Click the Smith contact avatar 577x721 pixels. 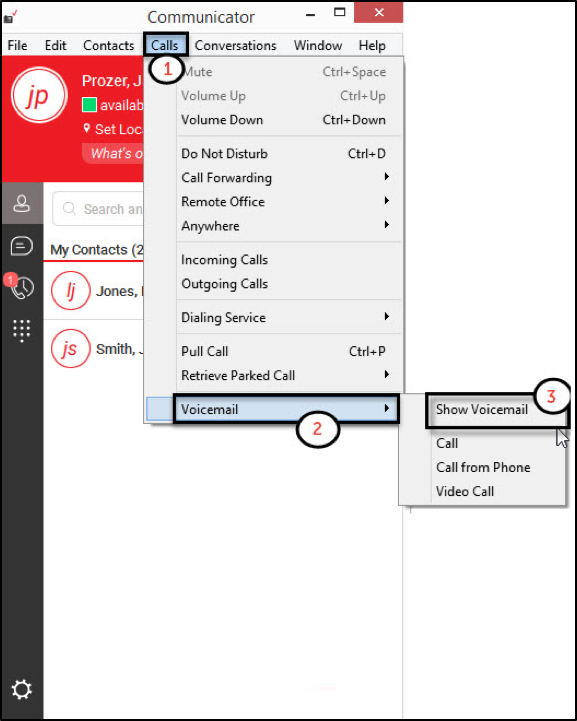[x=70, y=349]
